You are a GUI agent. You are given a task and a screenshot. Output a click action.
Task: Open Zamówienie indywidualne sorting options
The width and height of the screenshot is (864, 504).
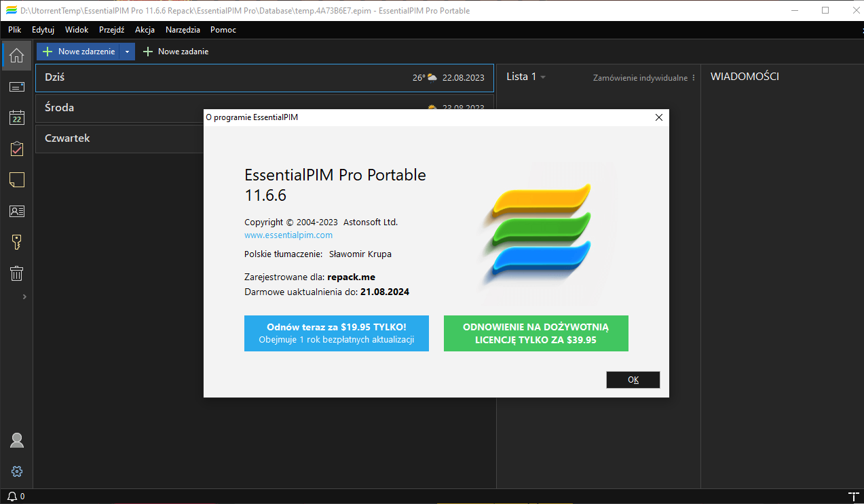coord(644,78)
